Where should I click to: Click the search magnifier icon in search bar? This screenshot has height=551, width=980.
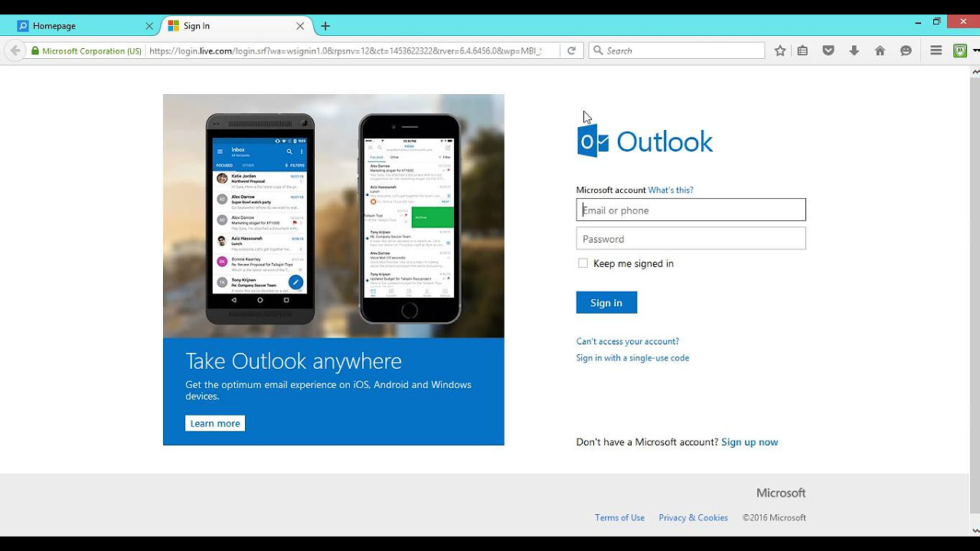click(x=598, y=51)
